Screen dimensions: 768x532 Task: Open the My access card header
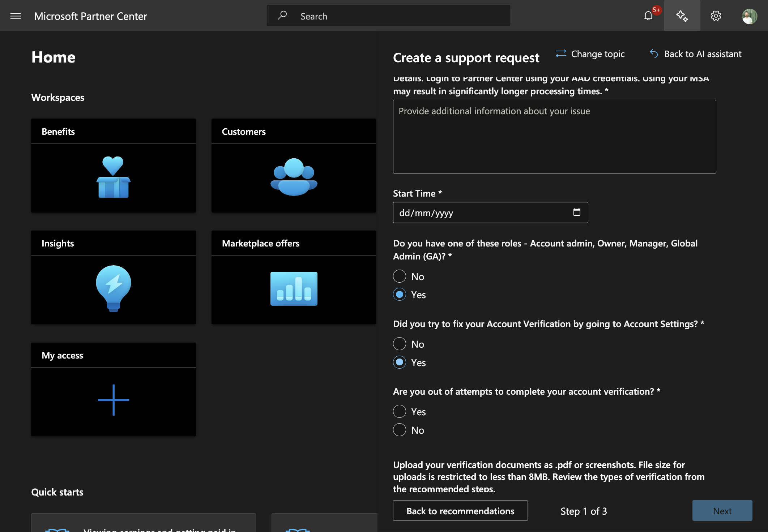[114, 355]
